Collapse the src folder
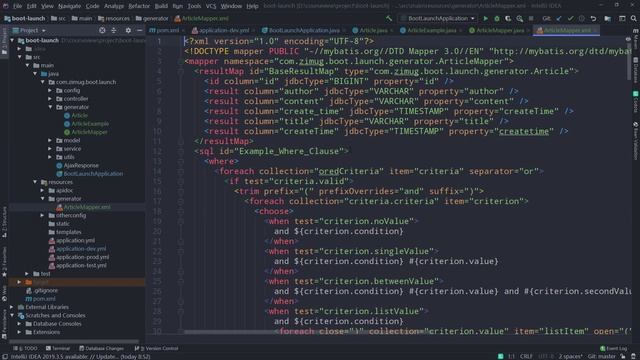The width and height of the screenshot is (640, 360). click(20, 57)
